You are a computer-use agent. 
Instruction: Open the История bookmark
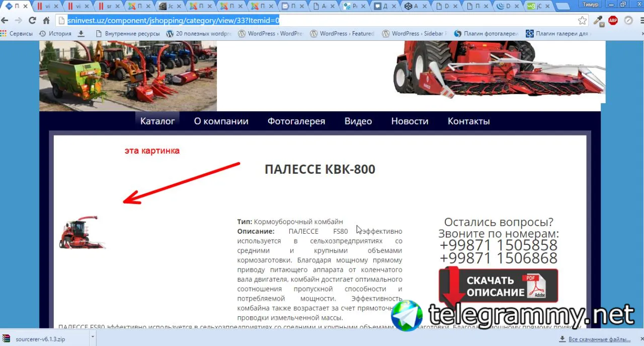point(55,34)
